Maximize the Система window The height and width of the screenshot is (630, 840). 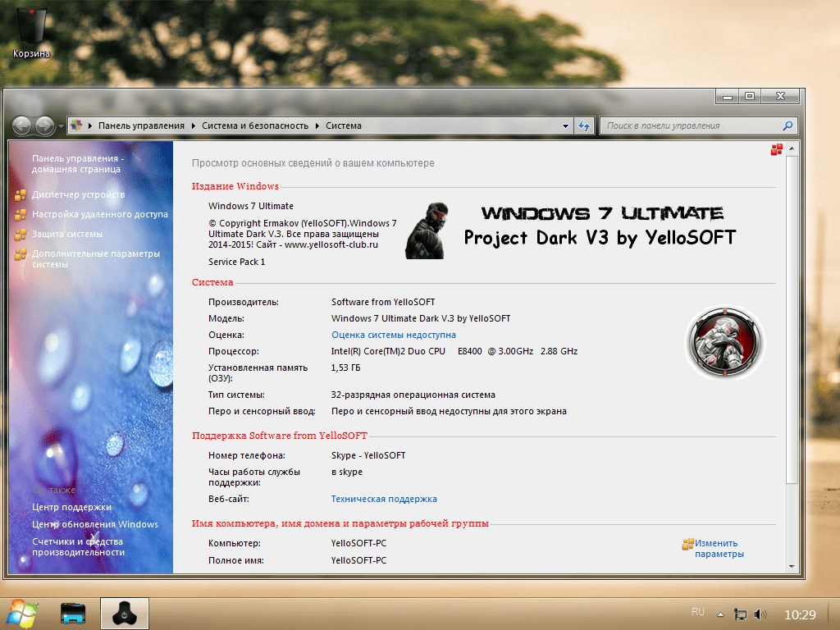point(750,97)
